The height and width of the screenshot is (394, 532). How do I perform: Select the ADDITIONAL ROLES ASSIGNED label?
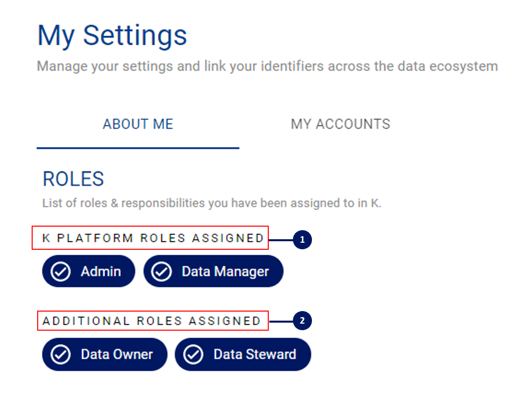[x=151, y=321]
